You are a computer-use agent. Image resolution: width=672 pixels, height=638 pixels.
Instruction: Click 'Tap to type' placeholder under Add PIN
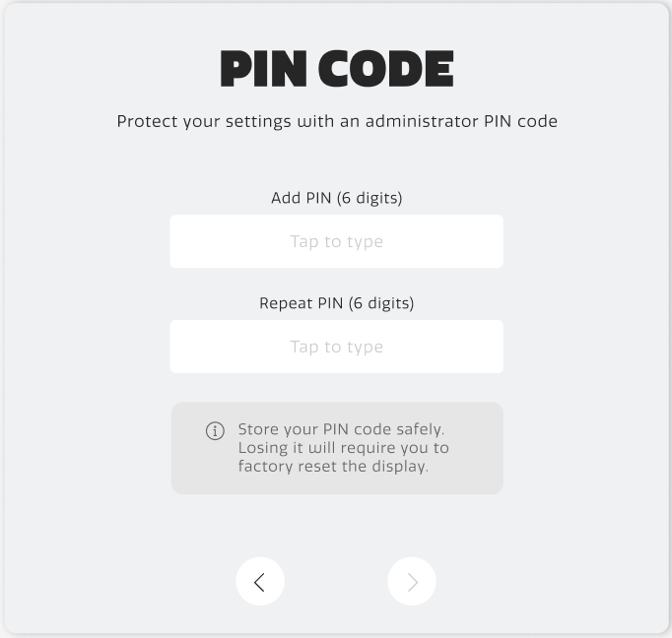(336, 241)
